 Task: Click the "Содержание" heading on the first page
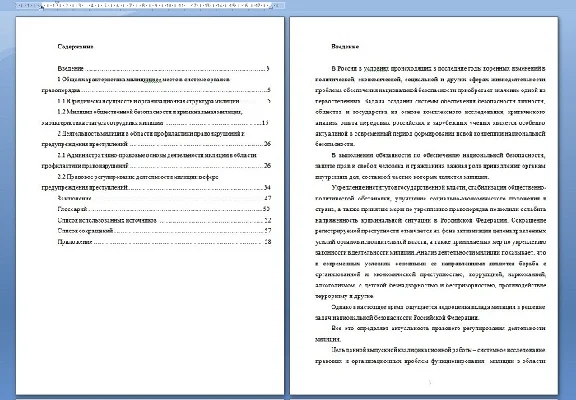pyautogui.click(x=75, y=47)
